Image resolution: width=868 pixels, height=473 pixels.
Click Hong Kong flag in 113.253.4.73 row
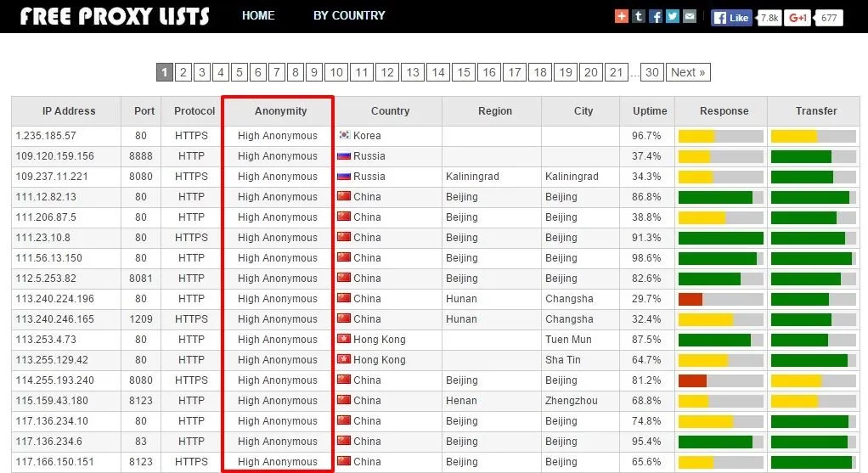pyautogui.click(x=344, y=339)
